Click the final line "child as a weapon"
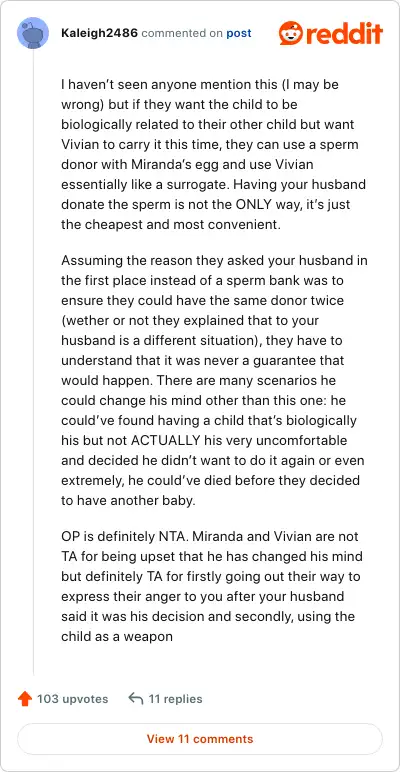 117,637
